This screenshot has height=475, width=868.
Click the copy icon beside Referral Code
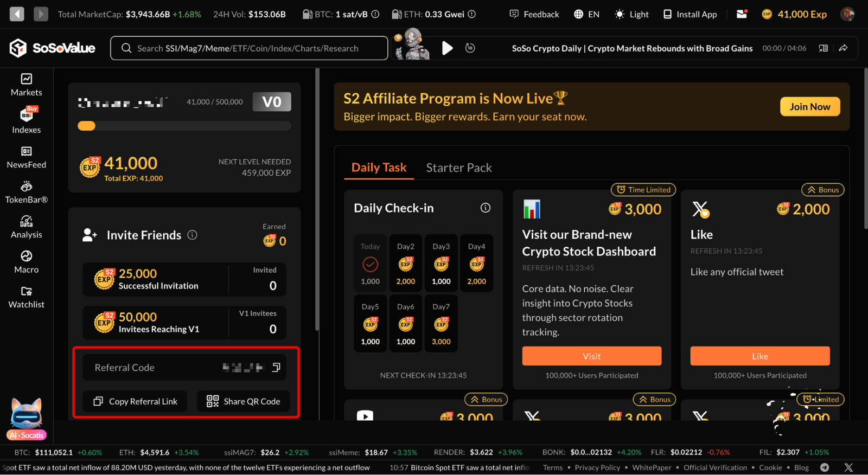[x=276, y=368]
